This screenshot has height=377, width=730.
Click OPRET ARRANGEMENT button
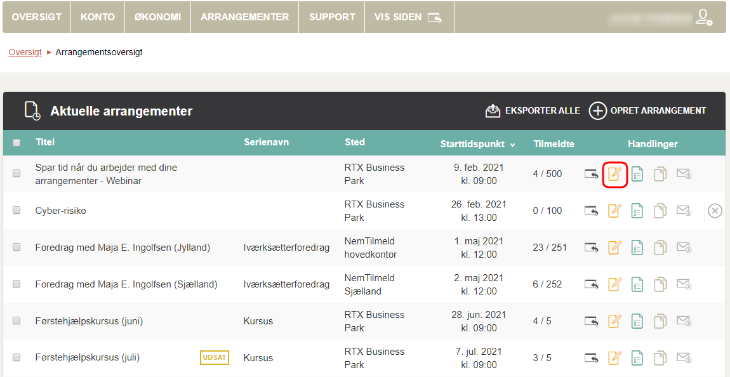point(648,111)
